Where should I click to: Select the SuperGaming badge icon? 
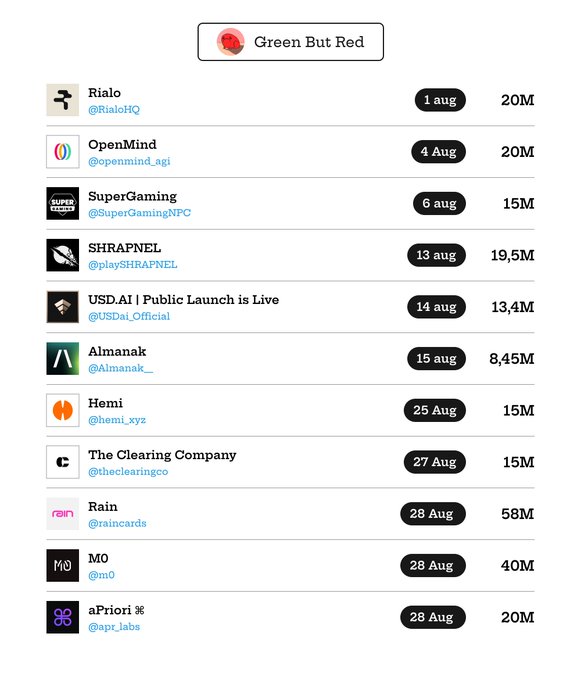pyautogui.click(x=62, y=203)
